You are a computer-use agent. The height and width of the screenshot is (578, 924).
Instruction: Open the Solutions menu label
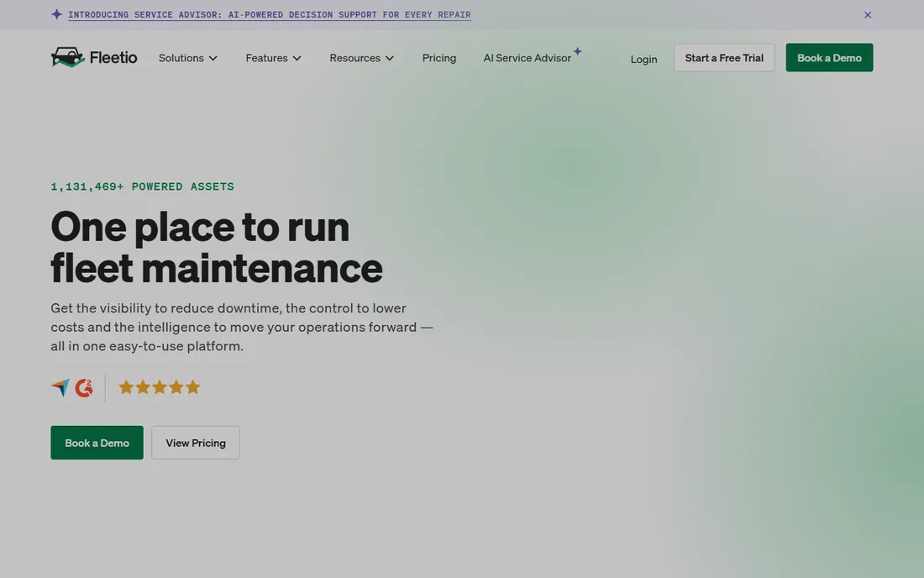click(181, 58)
